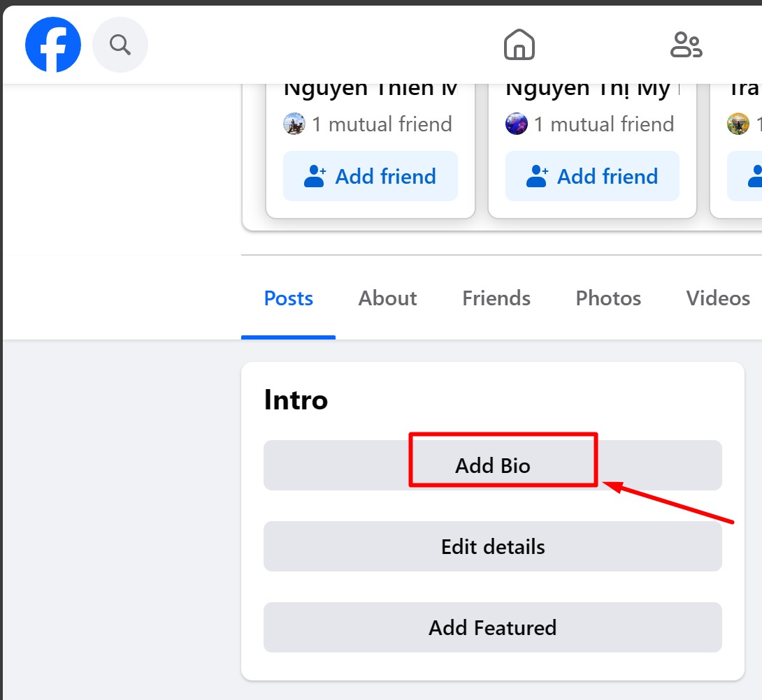Switch to the Photos tab

click(x=608, y=298)
